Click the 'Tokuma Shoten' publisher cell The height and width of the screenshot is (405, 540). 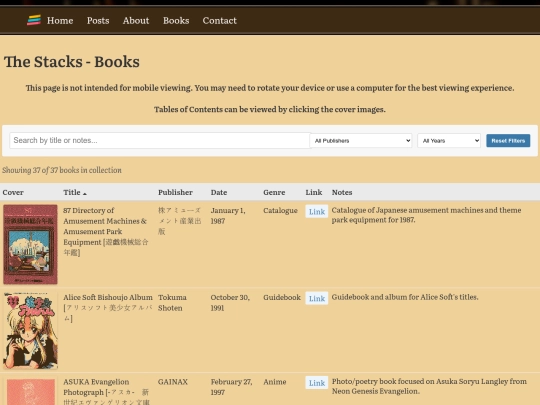pos(172,303)
